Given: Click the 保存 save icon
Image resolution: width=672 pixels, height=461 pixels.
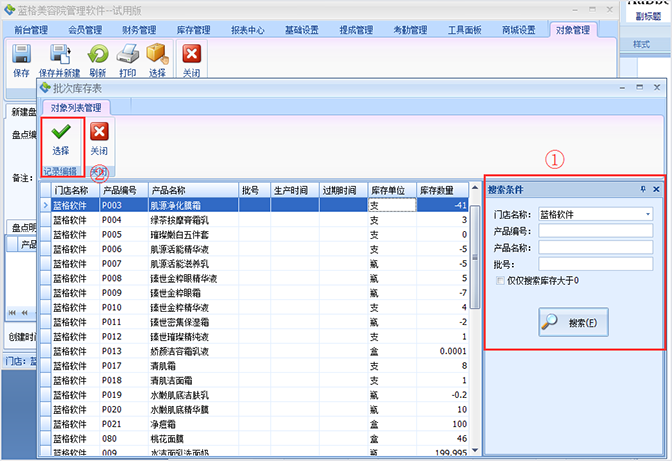Looking at the screenshot, I should point(21,54).
